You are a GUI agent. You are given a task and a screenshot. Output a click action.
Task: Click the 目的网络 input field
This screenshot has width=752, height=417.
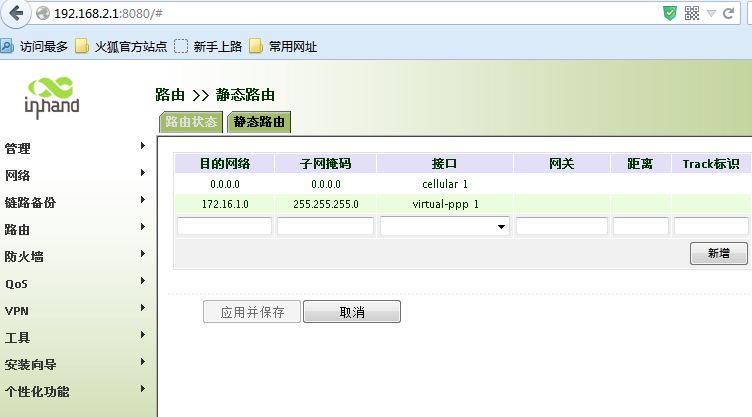(224, 227)
